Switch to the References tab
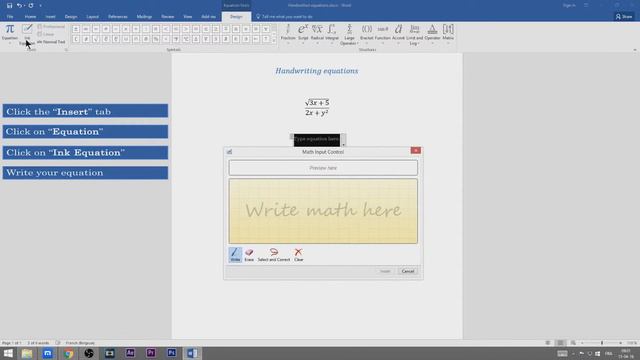Image resolution: width=640 pixels, height=360 pixels. 118,17
